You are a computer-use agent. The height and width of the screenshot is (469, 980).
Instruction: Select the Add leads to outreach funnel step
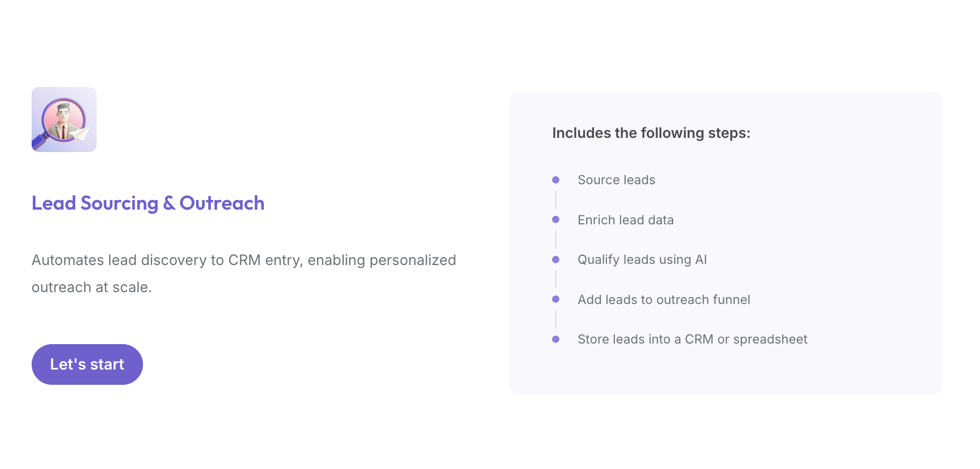click(x=664, y=299)
